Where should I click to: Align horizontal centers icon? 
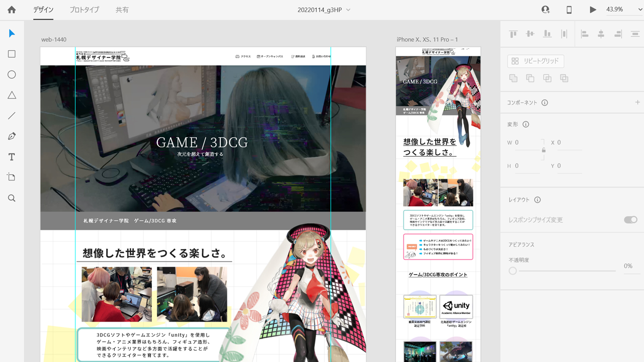pyautogui.click(x=601, y=34)
